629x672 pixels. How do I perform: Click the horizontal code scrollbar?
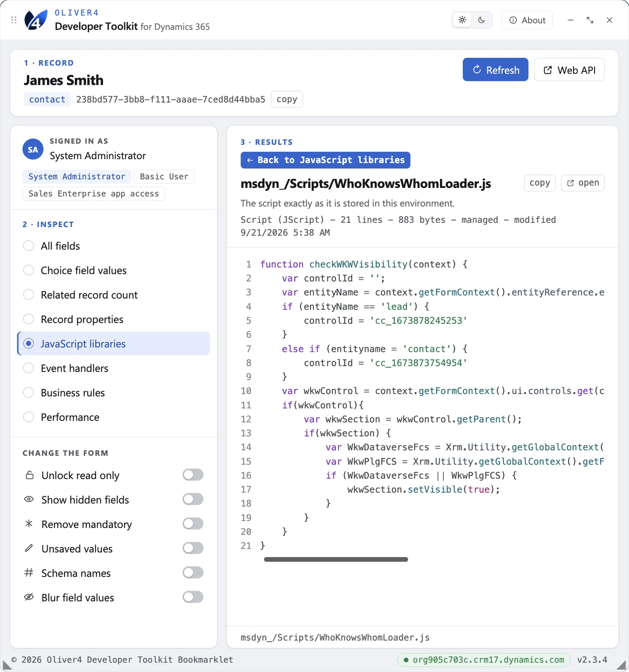click(336, 559)
